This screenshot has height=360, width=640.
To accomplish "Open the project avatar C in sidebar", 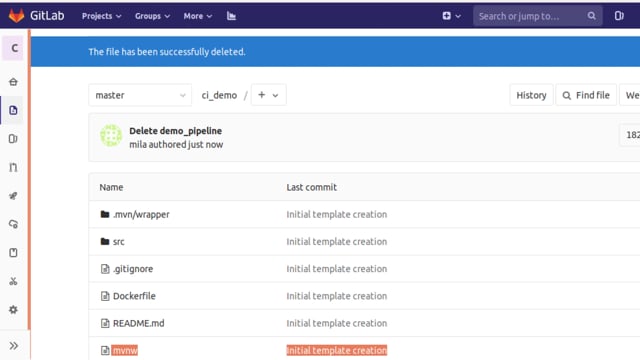I will pos(13,48).
